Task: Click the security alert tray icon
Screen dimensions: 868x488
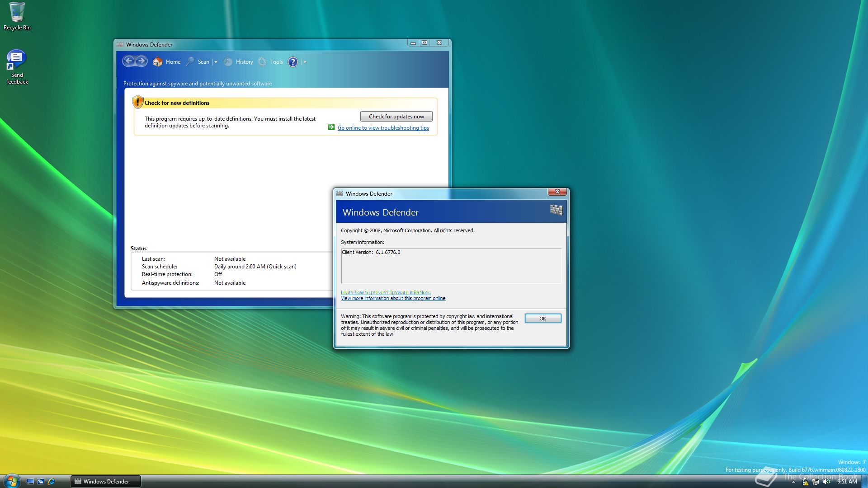Action: (805, 482)
